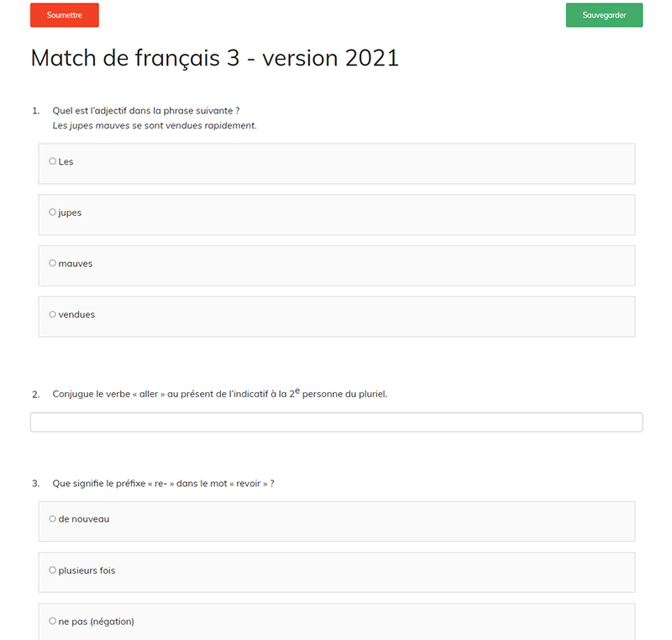Click the "Les" answer card
This screenshot has height=640, width=672.
click(336, 163)
